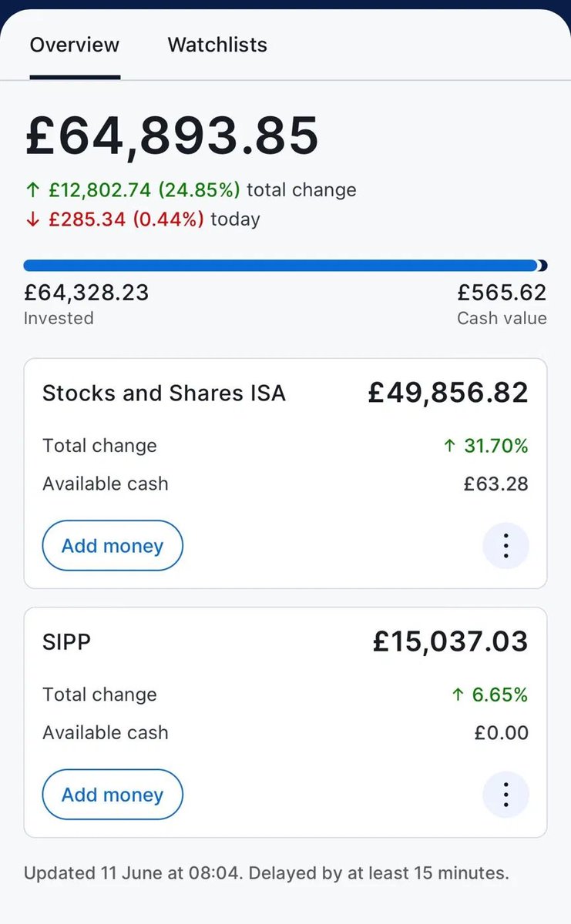571x924 pixels.
Task: Click the Updated 11 June timestamp note
Action: point(267,873)
